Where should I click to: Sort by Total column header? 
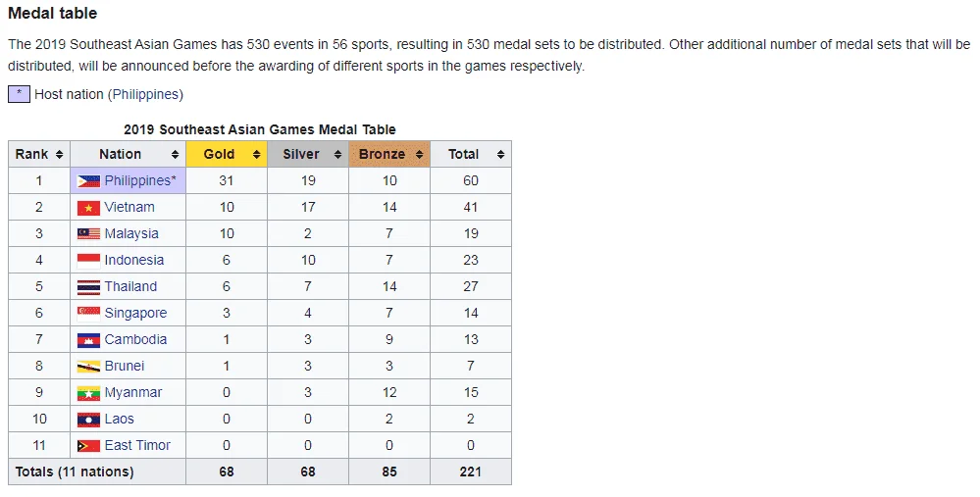click(471, 154)
